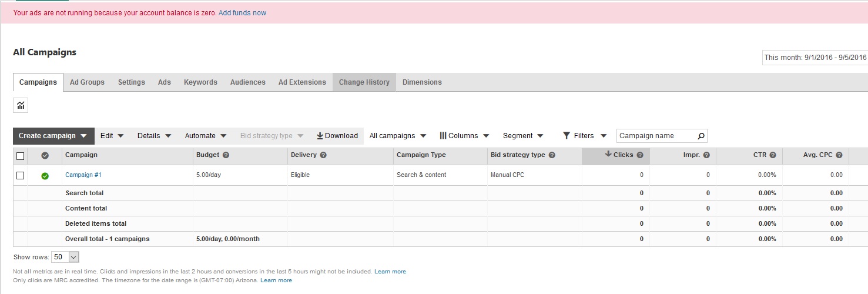
Task: Click the Impr. column help icon
Action: [x=706, y=155]
